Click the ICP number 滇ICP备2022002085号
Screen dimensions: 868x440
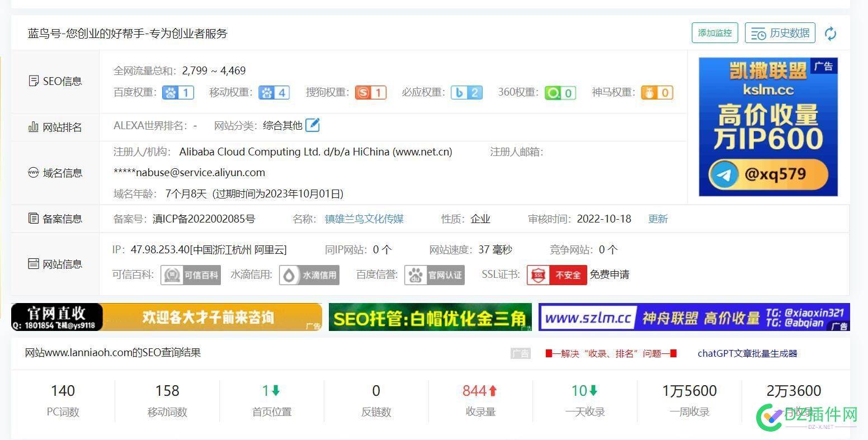click(x=204, y=219)
